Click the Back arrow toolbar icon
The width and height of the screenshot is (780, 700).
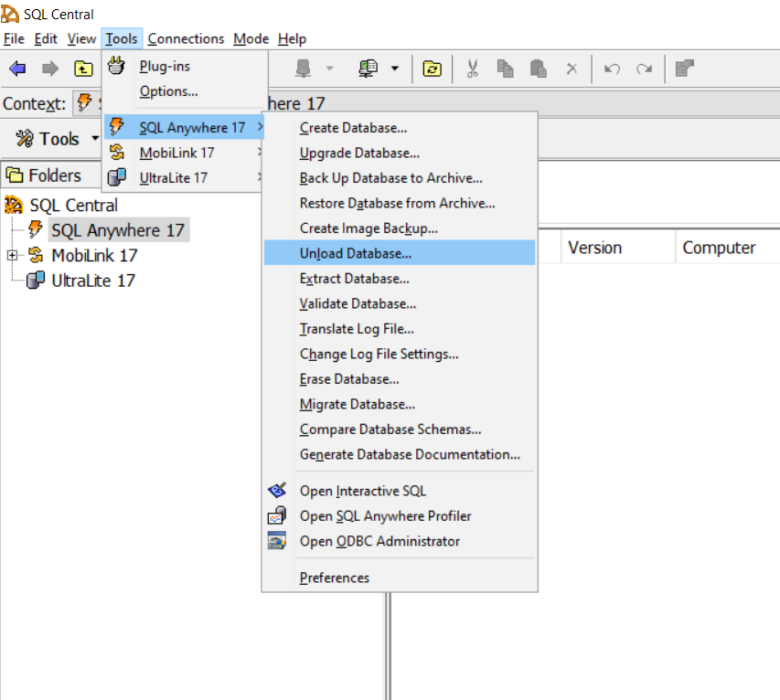tap(18, 69)
